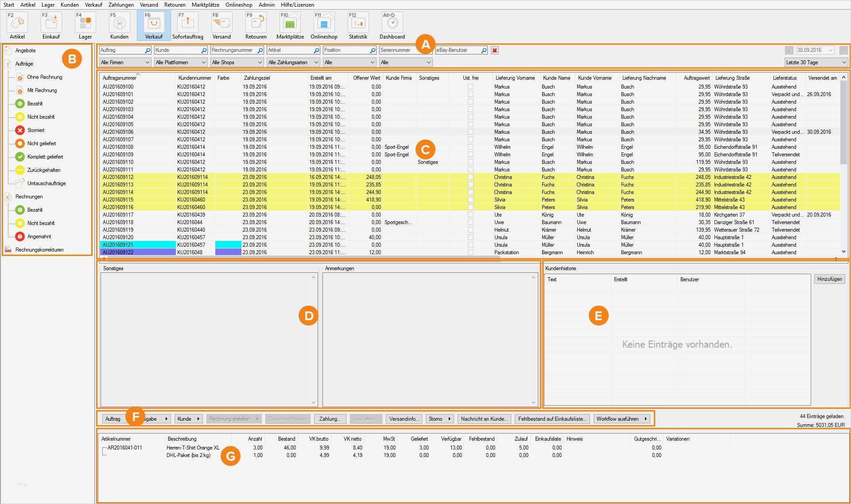
Task: Check Ust. frei on order AU201609119
Action: tap(470, 230)
